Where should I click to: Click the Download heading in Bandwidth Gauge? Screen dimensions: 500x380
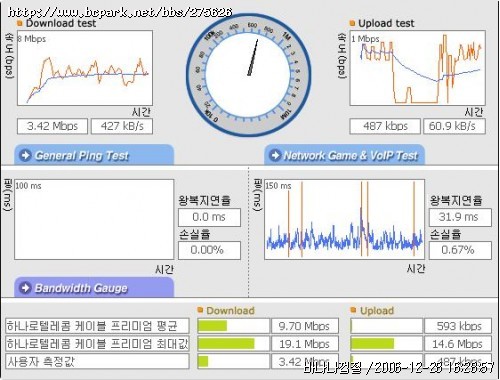[x=230, y=311]
